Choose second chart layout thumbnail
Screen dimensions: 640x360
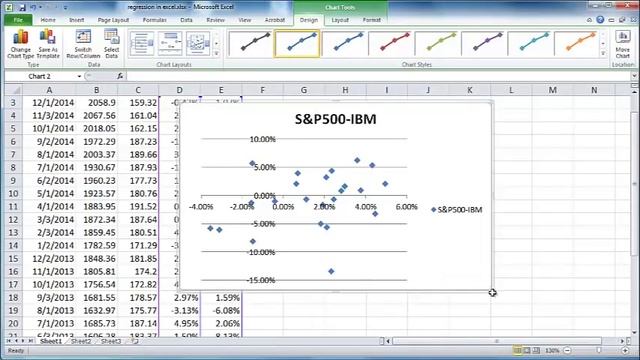[170, 43]
